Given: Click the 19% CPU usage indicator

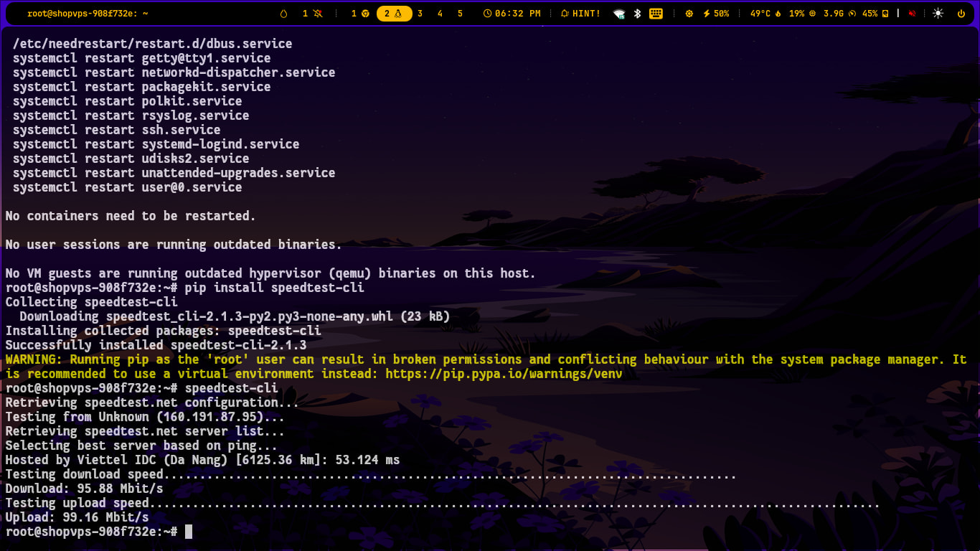Looking at the screenshot, I should coord(802,14).
